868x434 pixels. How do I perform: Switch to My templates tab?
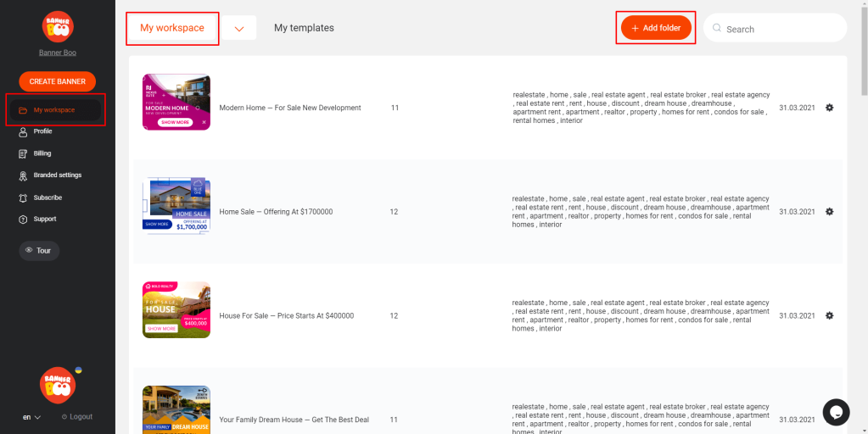coord(304,28)
